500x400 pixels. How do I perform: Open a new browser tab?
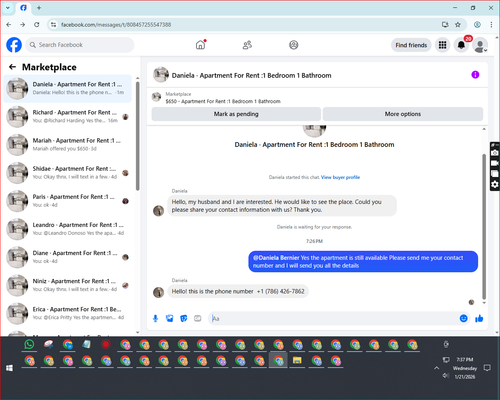point(39,8)
